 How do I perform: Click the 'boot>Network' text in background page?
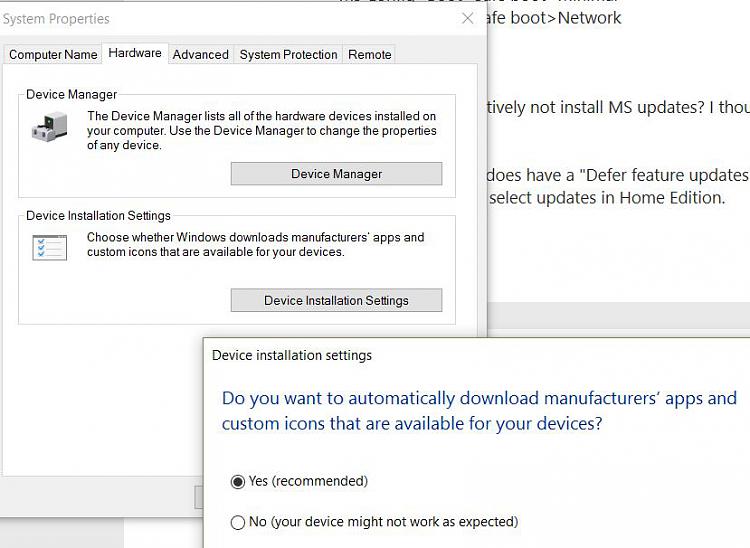(566, 18)
